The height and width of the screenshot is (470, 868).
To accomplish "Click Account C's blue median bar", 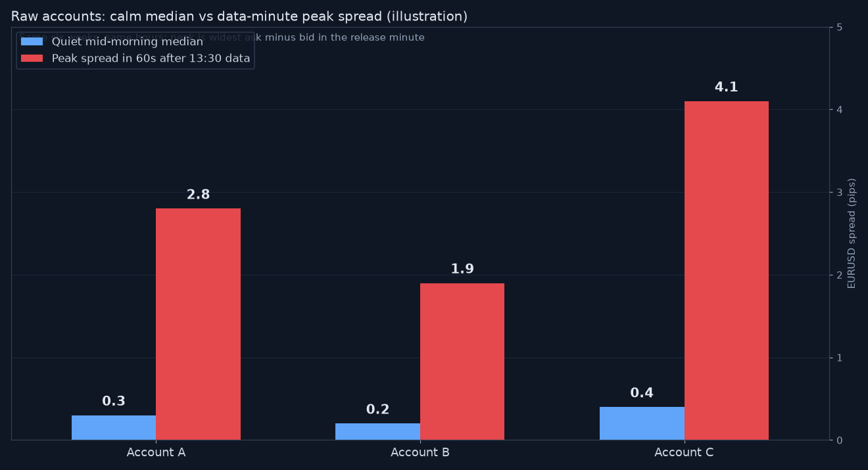I will tap(642, 423).
